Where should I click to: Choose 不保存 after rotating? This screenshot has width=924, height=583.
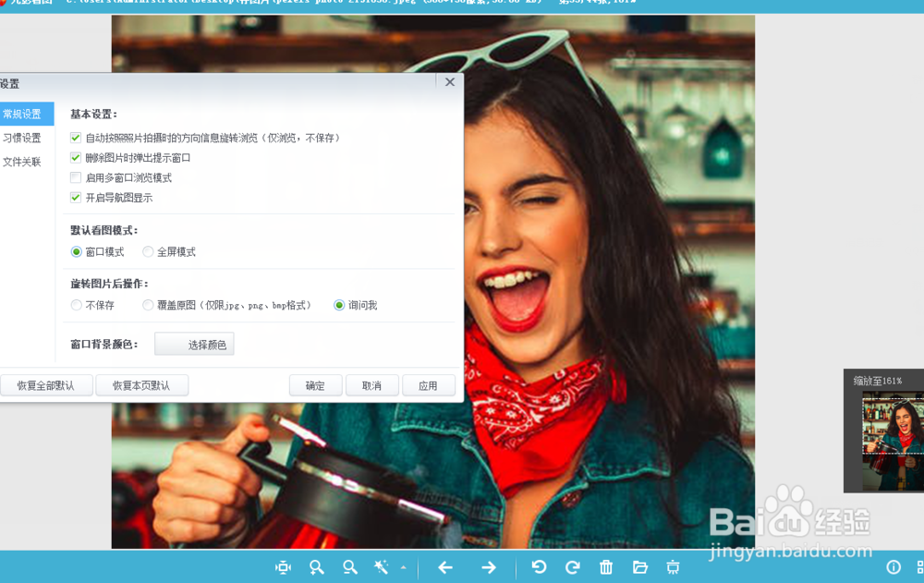(x=76, y=305)
